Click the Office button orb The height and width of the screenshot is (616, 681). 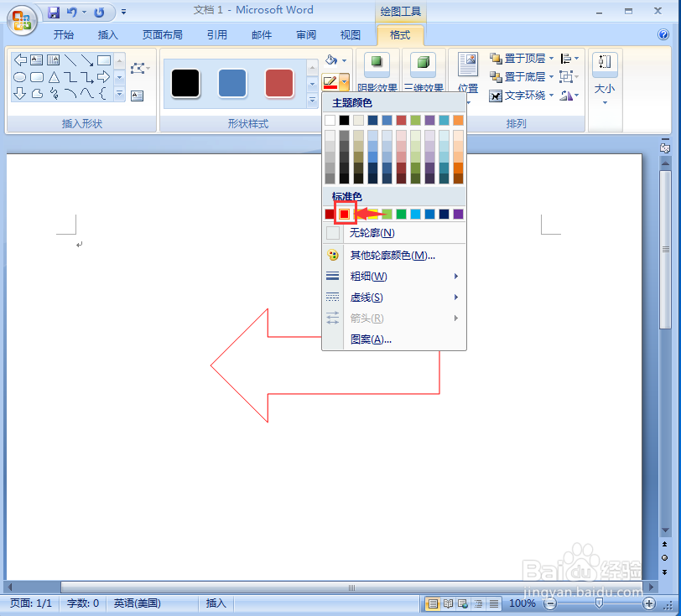click(22, 20)
